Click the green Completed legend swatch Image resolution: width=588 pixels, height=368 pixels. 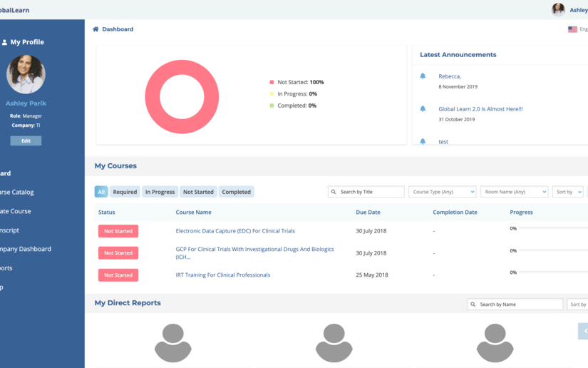point(272,106)
